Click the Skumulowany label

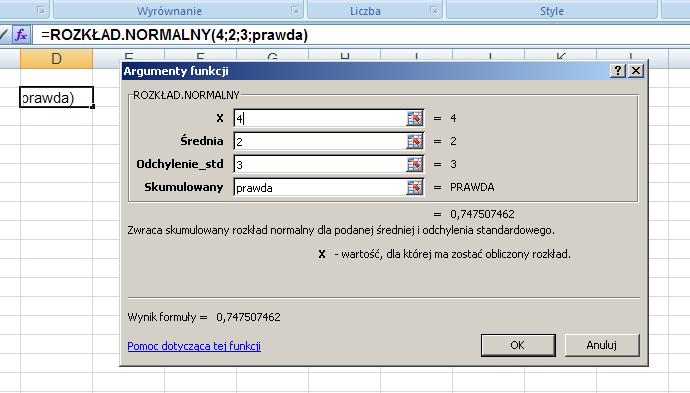[184, 187]
